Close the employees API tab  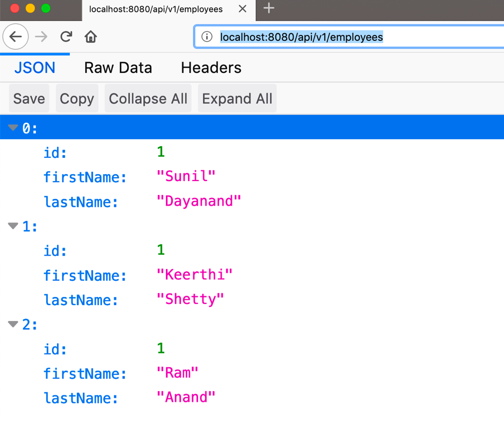pos(242,9)
